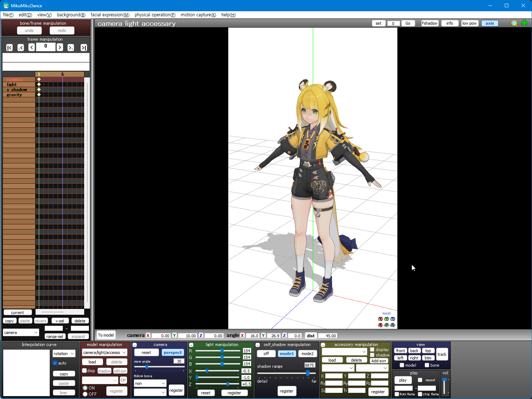Image resolution: width=532 pixels, height=399 pixels.
Task: Open the edit(D) menu
Action: tap(25, 15)
